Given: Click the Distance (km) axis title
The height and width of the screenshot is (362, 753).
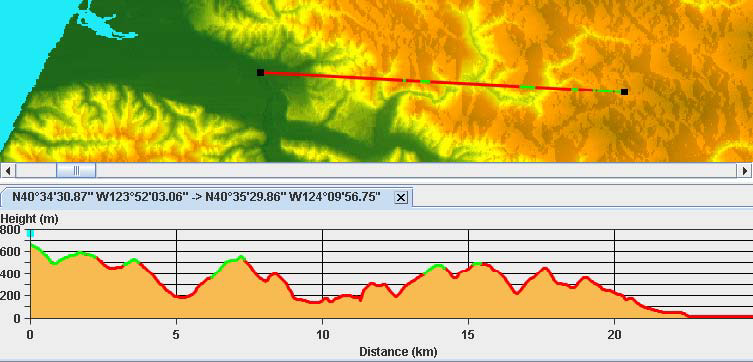Looking at the screenshot, I should [398, 352].
